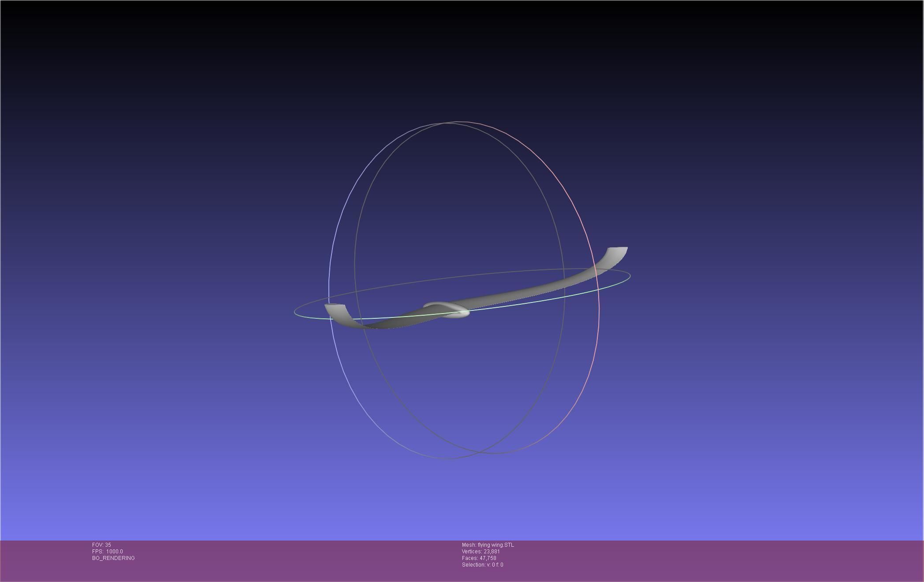Click the BO_RENDERING status text
Viewport: 924px width, 582px height.
(113, 558)
